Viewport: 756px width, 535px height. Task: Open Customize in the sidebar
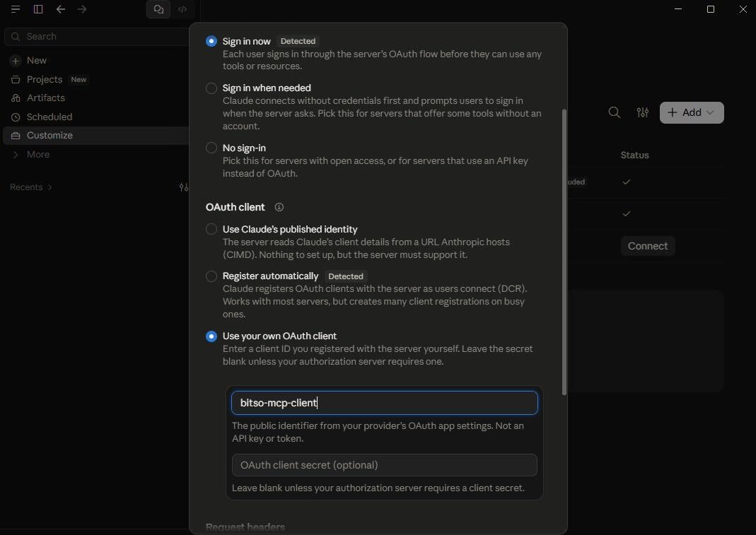96,136
